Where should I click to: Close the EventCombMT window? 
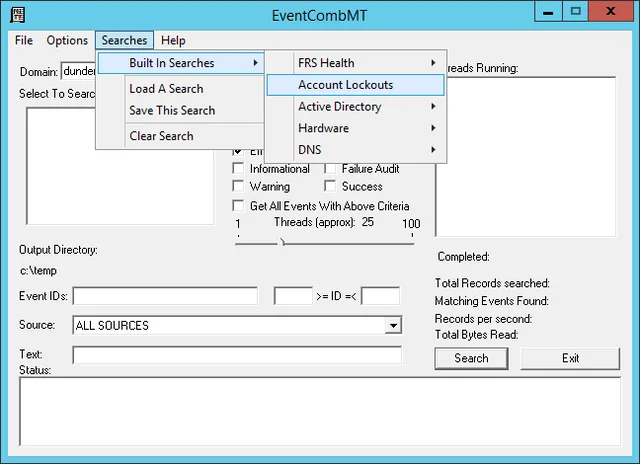(x=611, y=12)
